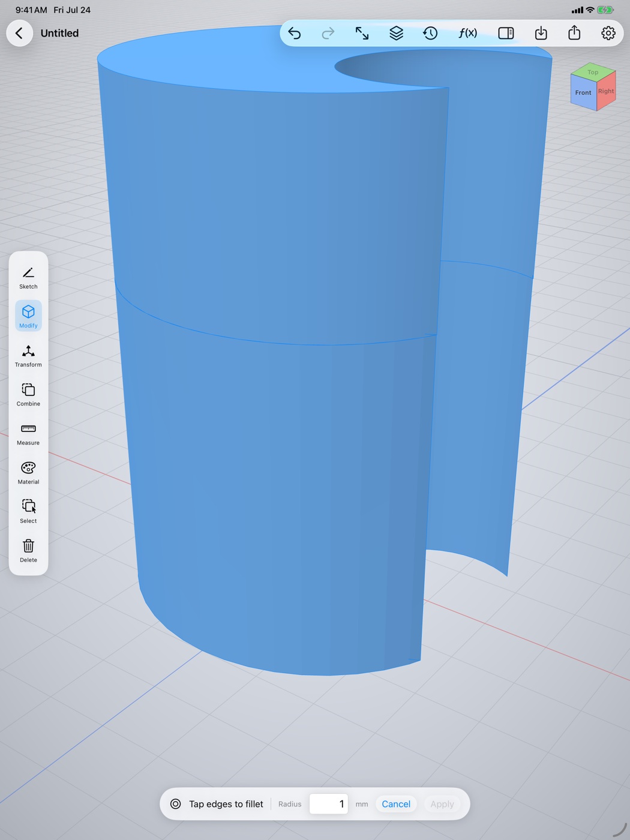Activate the Select tool
630x840 pixels.
(28, 512)
